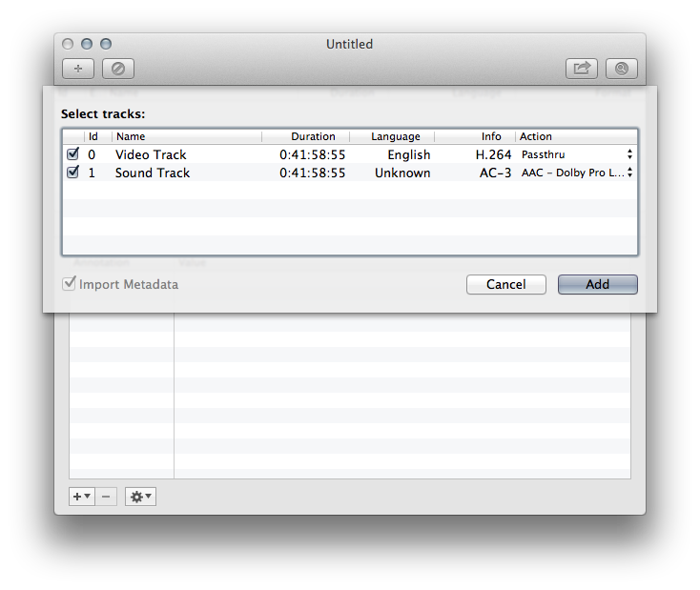Open the share/export toolbar button
The width and height of the screenshot is (700, 590).
pyautogui.click(x=581, y=69)
